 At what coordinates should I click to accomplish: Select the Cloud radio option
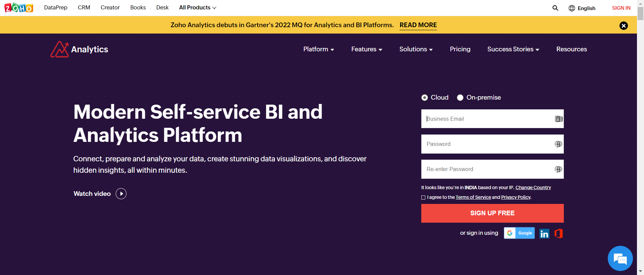(x=425, y=98)
